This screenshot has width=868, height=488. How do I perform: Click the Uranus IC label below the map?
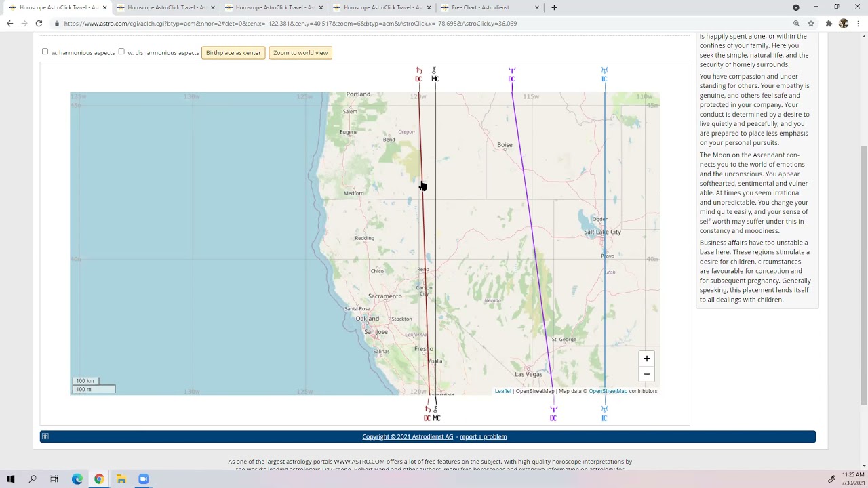pos(604,413)
